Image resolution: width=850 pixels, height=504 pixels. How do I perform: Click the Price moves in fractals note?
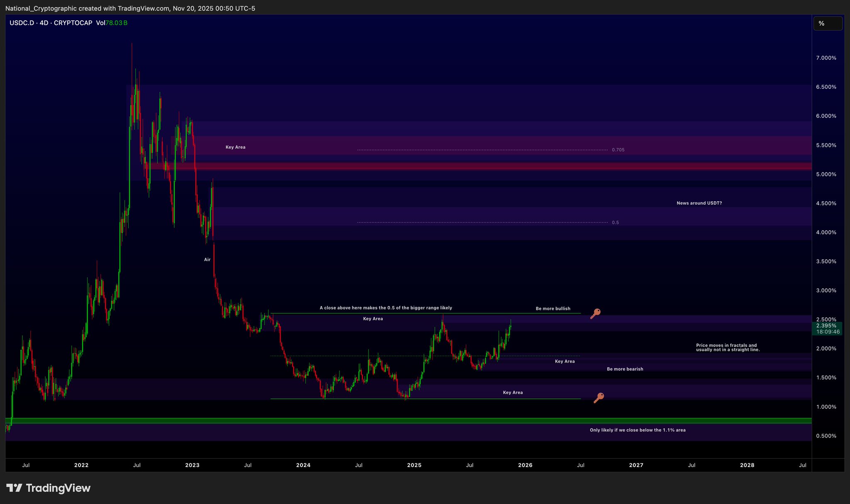click(x=727, y=348)
